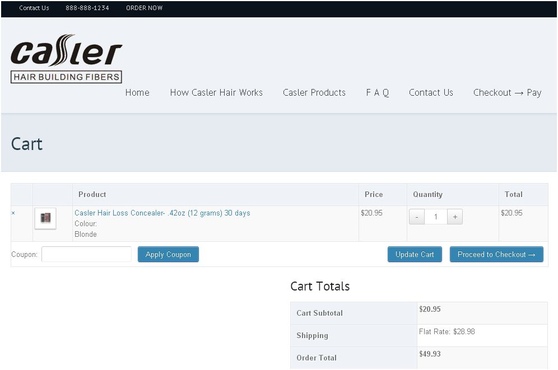Screen dimensions: 558x370
Task: Click ORDER NOW in top bar
Action: pos(144,8)
